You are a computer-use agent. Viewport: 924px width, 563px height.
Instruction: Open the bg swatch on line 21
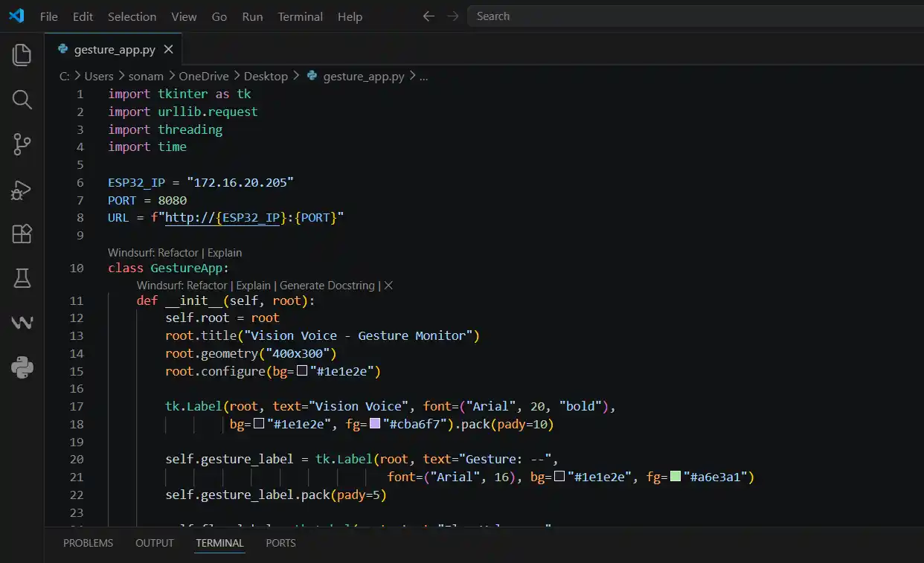pyautogui.click(x=559, y=477)
